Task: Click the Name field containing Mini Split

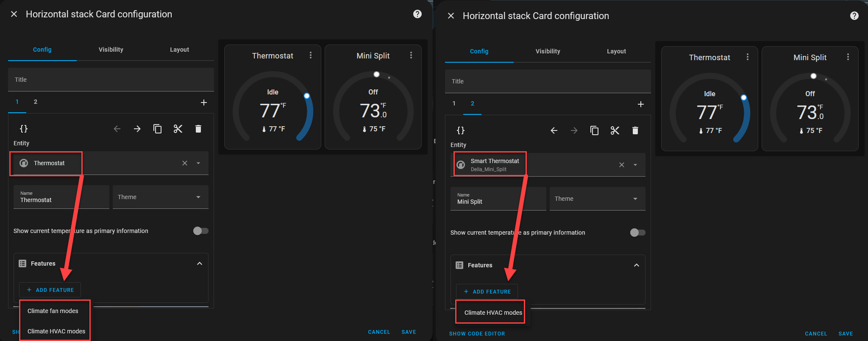Action: (x=498, y=199)
